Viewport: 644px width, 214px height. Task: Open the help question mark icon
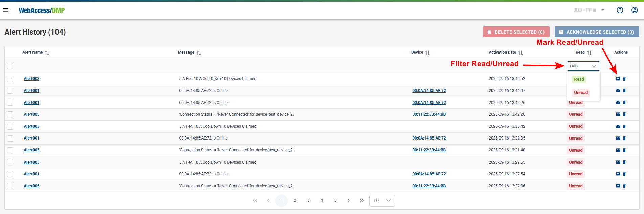tap(620, 10)
